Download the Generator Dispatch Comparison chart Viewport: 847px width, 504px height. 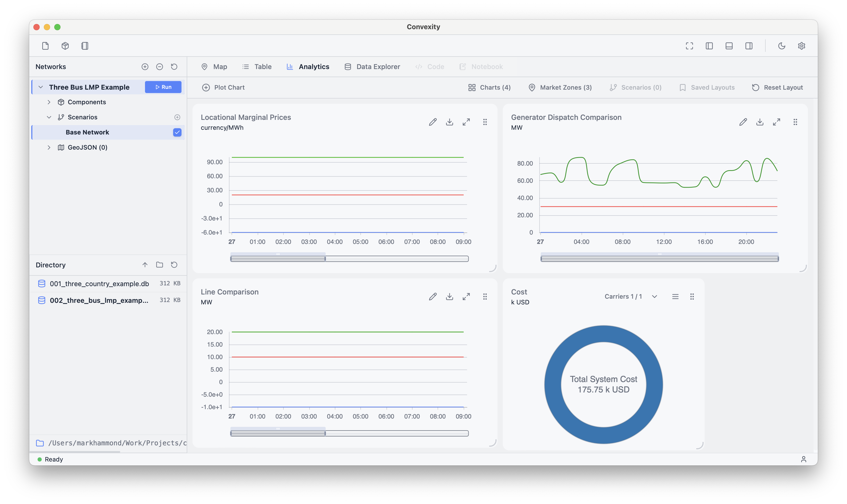(760, 122)
